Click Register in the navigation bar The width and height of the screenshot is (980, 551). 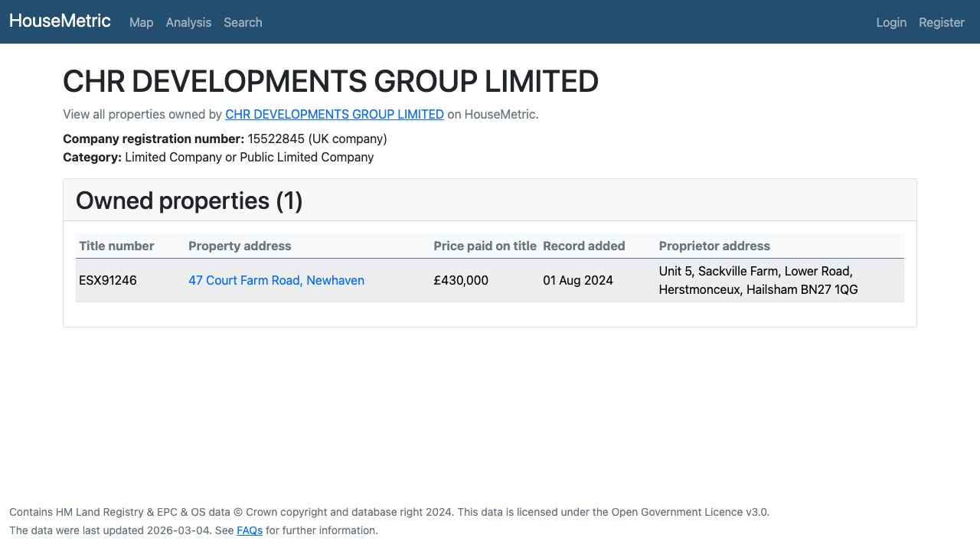(941, 22)
